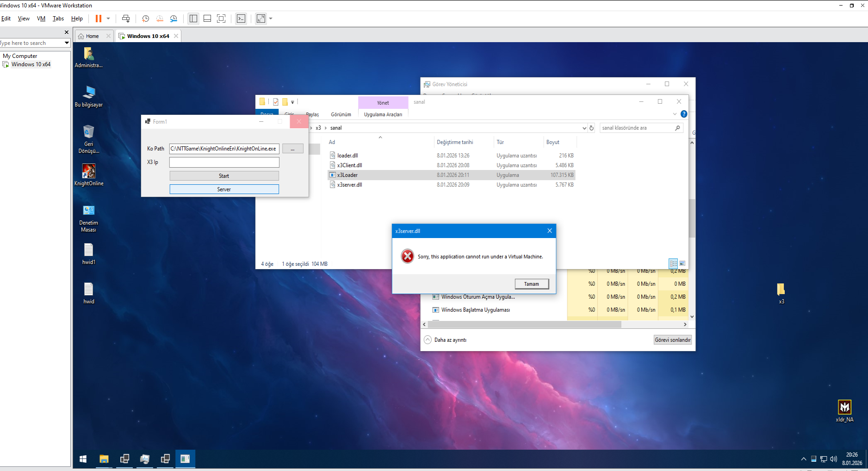The width and height of the screenshot is (868, 471).
Task: Close the x3server.dll error dialog
Action: click(550, 231)
